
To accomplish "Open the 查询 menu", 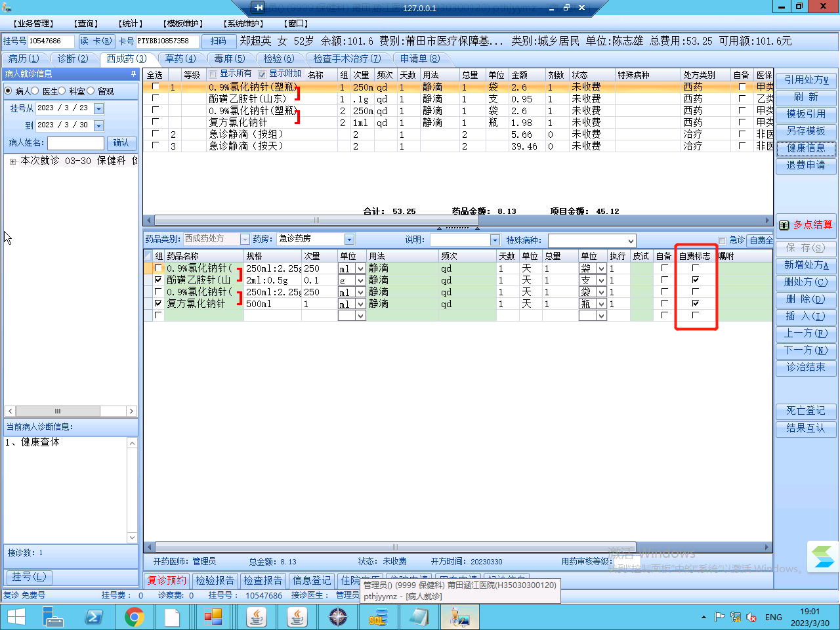I will pos(85,24).
